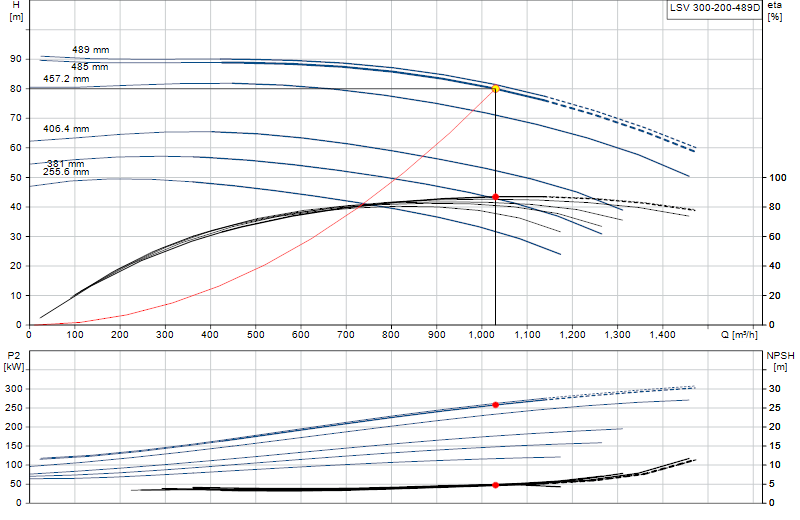
Task: Click the 1,200 tick on the Q axis
Action: [572, 335]
